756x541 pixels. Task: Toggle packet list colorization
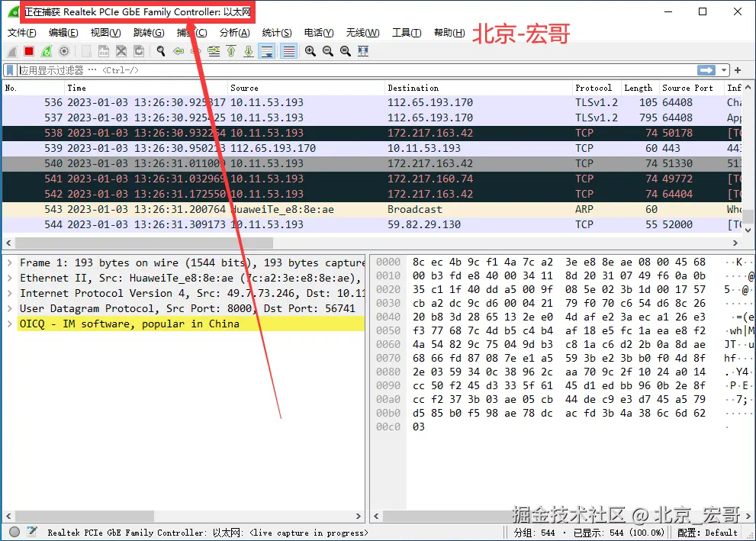point(288,51)
